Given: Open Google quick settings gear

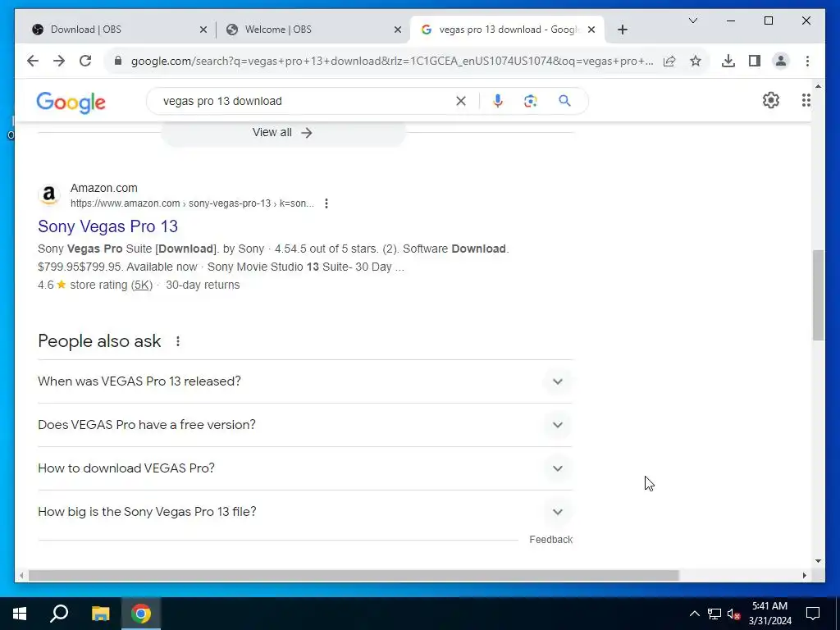Looking at the screenshot, I should coord(771,100).
